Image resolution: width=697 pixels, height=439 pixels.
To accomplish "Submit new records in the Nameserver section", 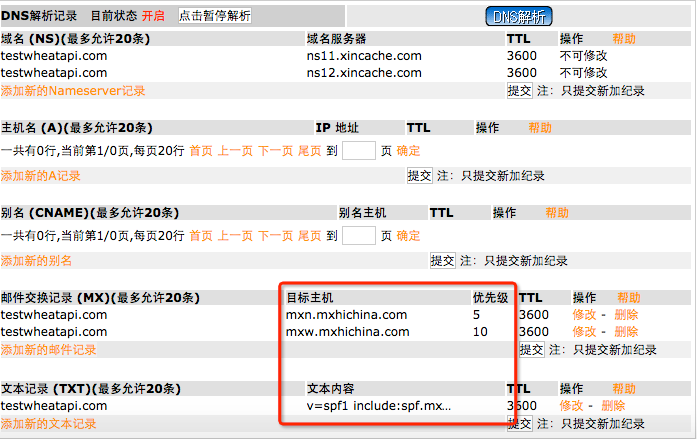I will point(519,91).
